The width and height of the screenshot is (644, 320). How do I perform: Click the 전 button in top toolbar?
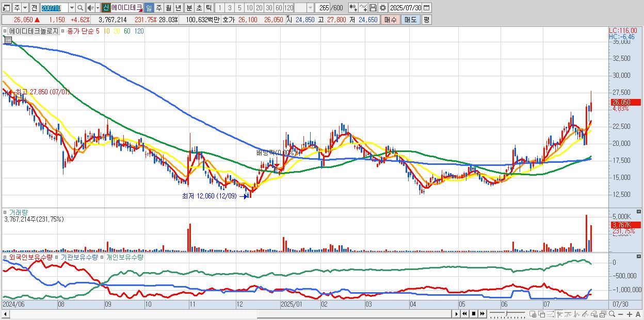(x=34, y=8)
